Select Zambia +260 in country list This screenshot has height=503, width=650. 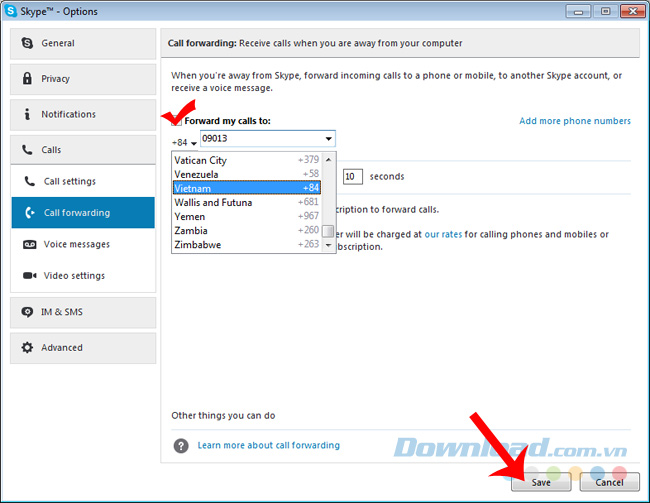[x=247, y=231]
